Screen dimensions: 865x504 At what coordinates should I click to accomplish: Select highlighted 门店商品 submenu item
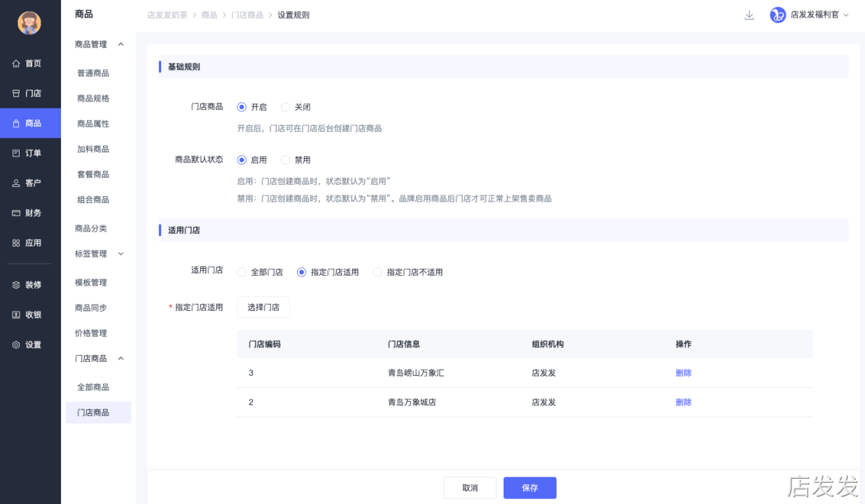[x=98, y=412]
